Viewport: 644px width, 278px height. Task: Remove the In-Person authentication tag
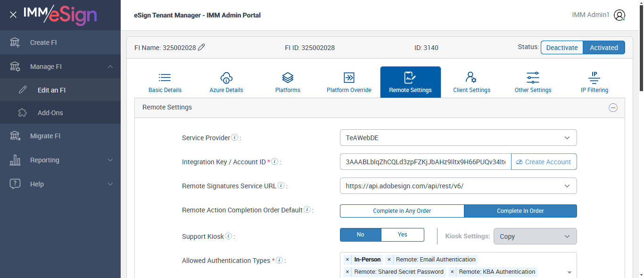click(347, 260)
